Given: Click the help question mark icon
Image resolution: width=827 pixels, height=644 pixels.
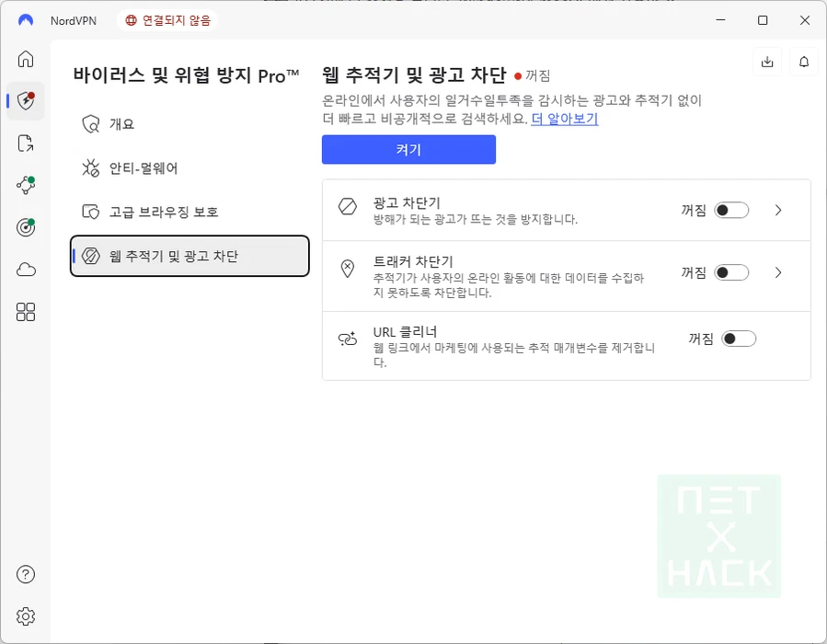Looking at the screenshot, I should pos(26,575).
